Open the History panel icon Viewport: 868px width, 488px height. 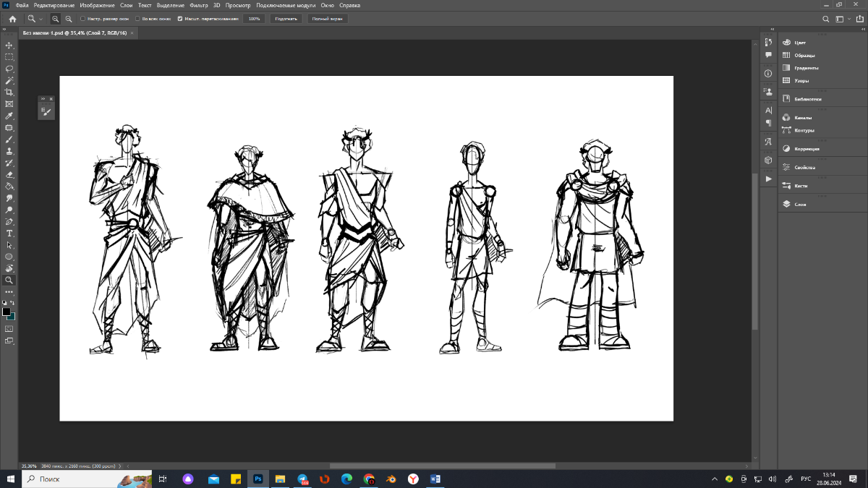tap(768, 42)
